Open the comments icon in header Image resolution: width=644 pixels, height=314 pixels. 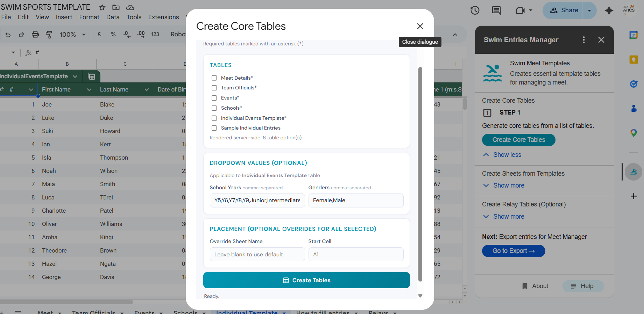pyautogui.click(x=496, y=10)
